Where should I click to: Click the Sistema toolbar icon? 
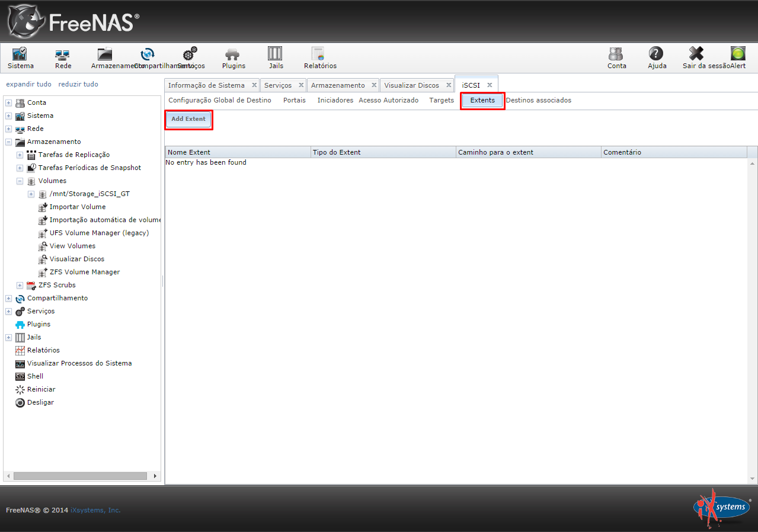tap(20, 55)
